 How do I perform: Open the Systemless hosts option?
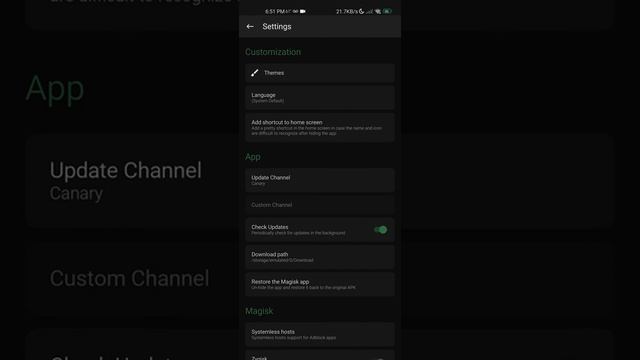click(320, 334)
